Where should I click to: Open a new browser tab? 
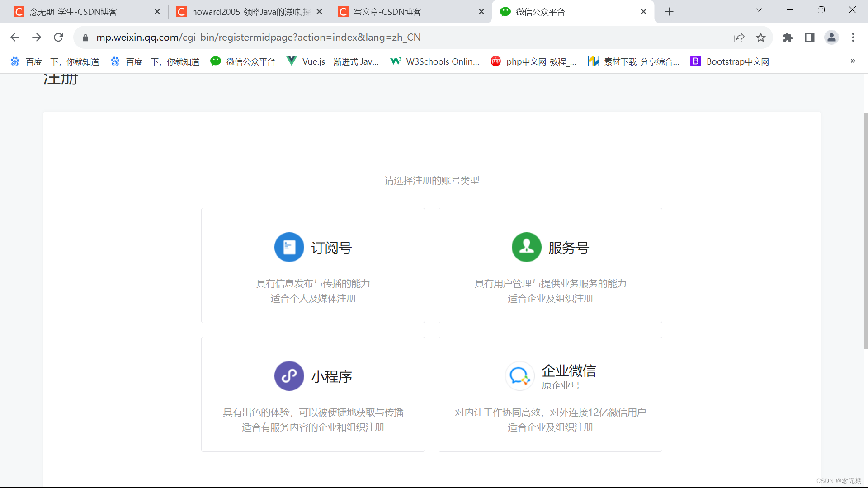pyautogui.click(x=670, y=12)
